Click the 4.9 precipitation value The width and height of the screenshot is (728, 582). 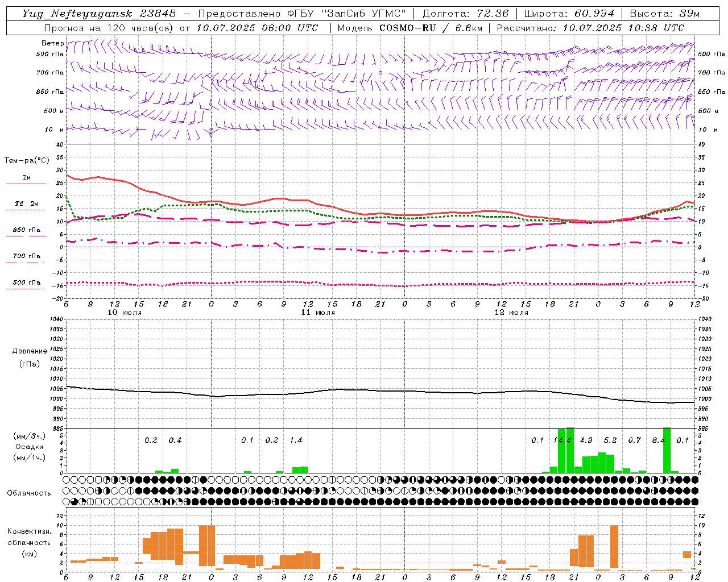(x=586, y=440)
